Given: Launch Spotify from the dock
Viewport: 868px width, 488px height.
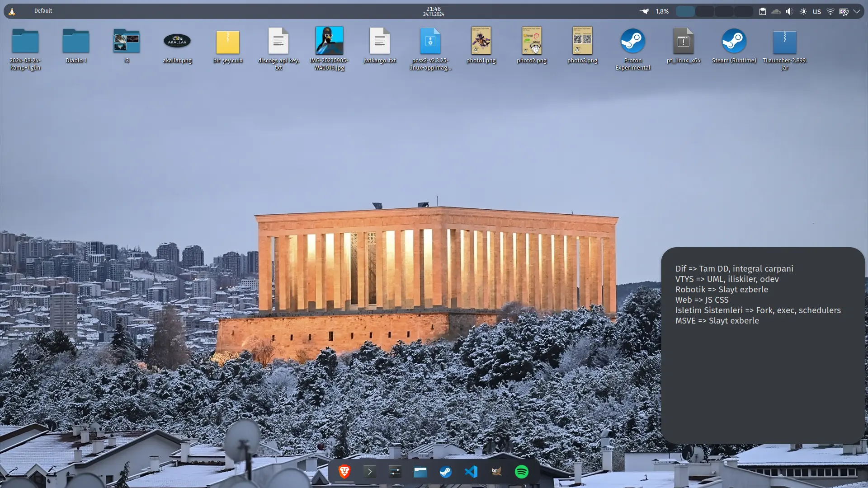Looking at the screenshot, I should tap(522, 472).
